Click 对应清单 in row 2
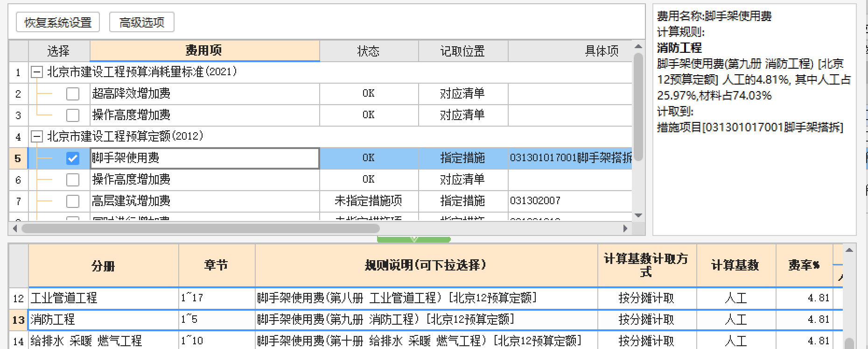The width and height of the screenshot is (868, 349). [x=463, y=94]
